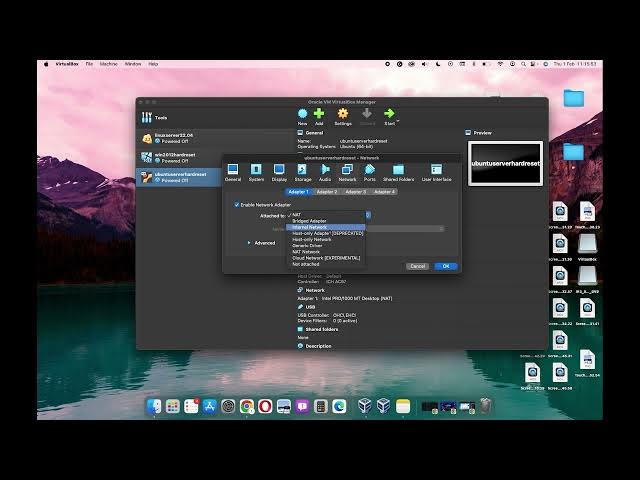
Task: Open Shared Folders settings section icon
Action: [x=398, y=169]
